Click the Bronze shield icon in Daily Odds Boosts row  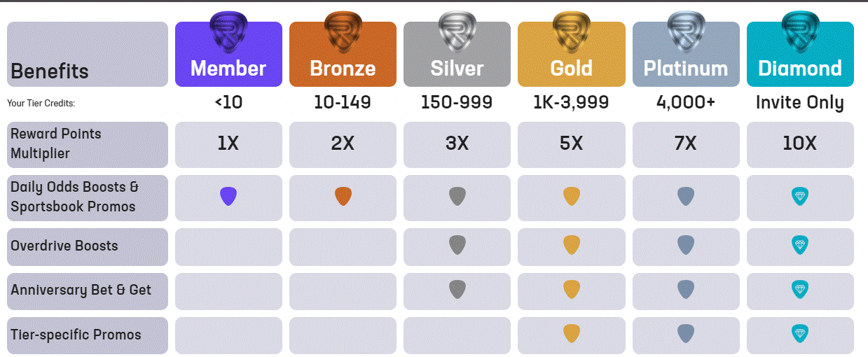(x=343, y=197)
